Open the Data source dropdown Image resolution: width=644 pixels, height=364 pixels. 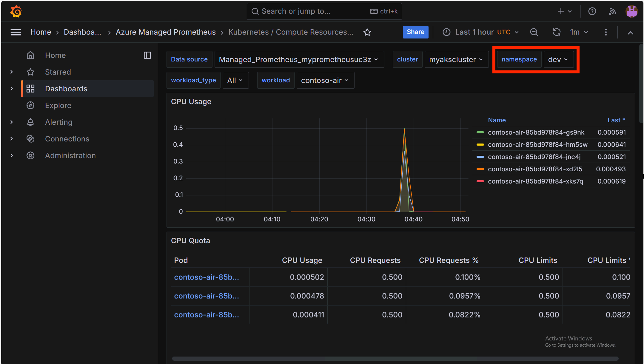click(x=299, y=59)
